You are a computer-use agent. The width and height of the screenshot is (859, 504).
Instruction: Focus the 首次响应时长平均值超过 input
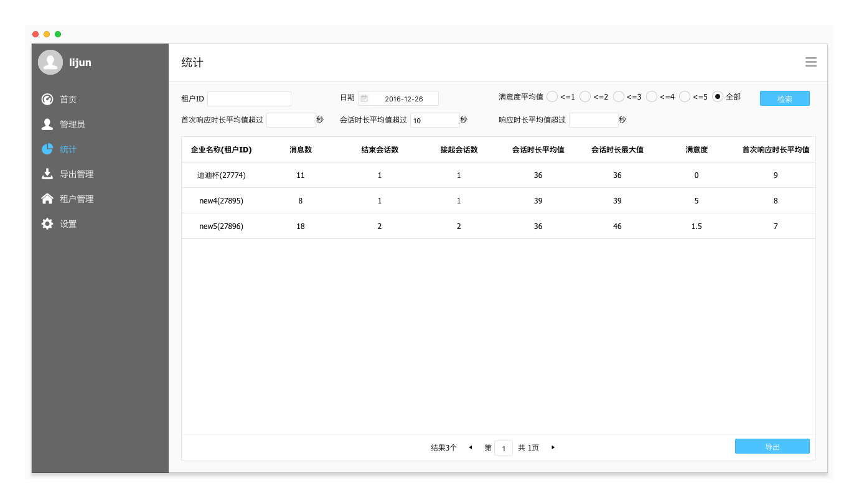point(291,120)
